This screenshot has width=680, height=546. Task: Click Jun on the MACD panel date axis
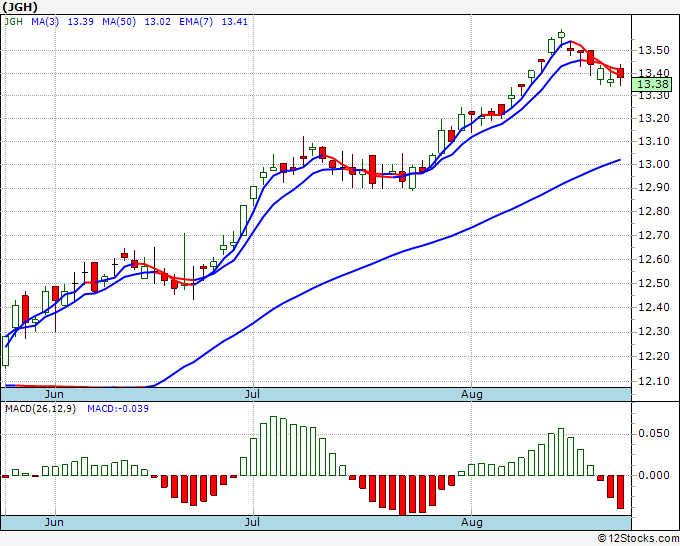pyautogui.click(x=54, y=522)
